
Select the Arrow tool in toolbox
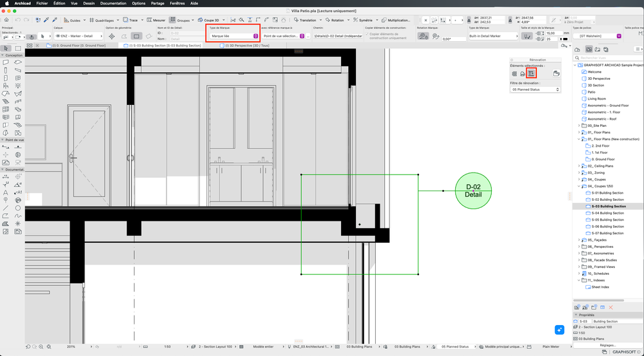point(6,49)
